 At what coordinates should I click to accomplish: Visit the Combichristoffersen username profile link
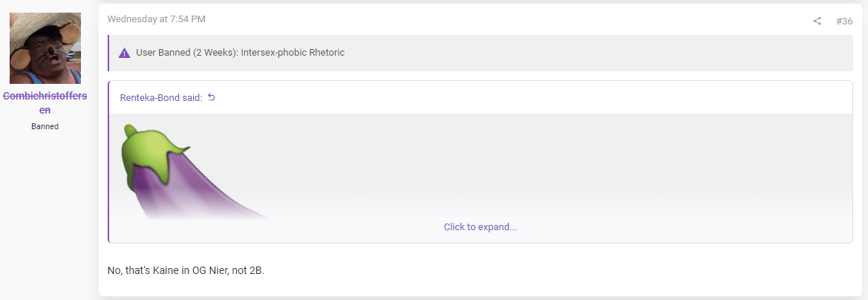click(45, 103)
